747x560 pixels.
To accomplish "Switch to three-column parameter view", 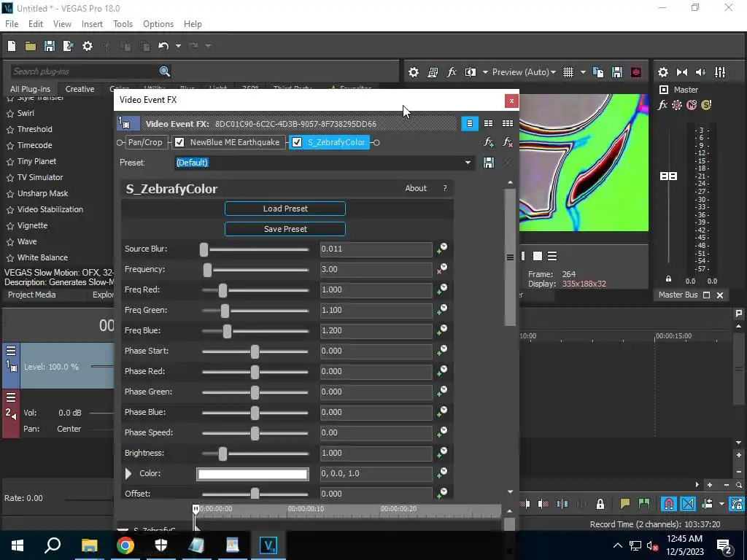I will 508,123.
